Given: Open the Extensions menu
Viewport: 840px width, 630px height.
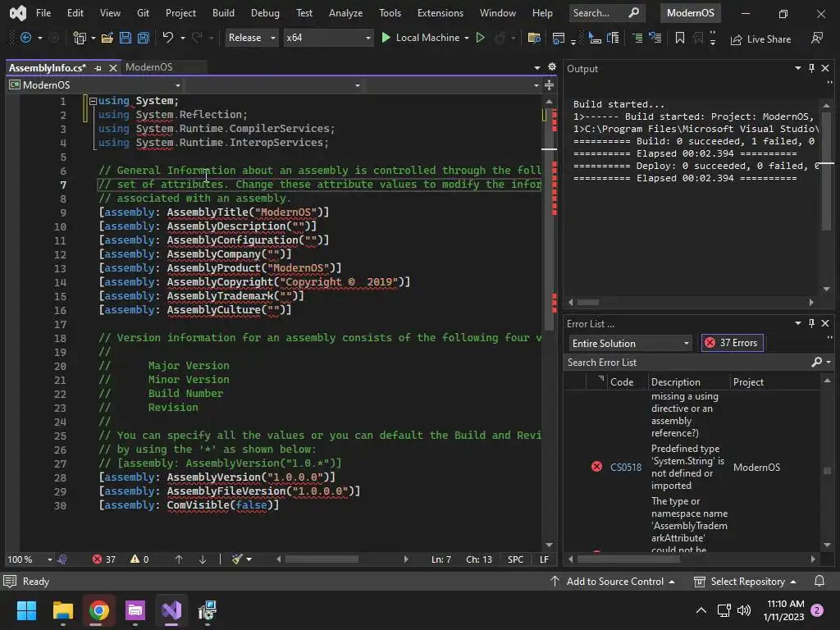Looking at the screenshot, I should [x=440, y=13].
